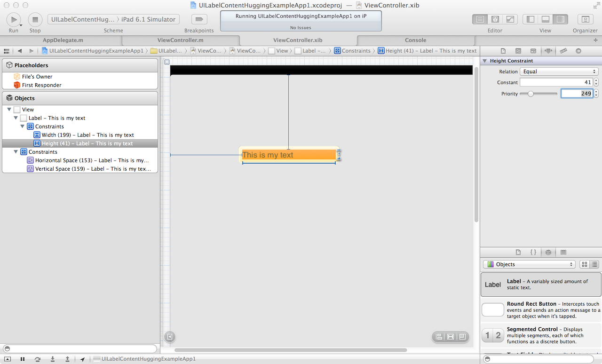Stop the running app
This screenshot has width=602, height=364.
pos(35,20)
